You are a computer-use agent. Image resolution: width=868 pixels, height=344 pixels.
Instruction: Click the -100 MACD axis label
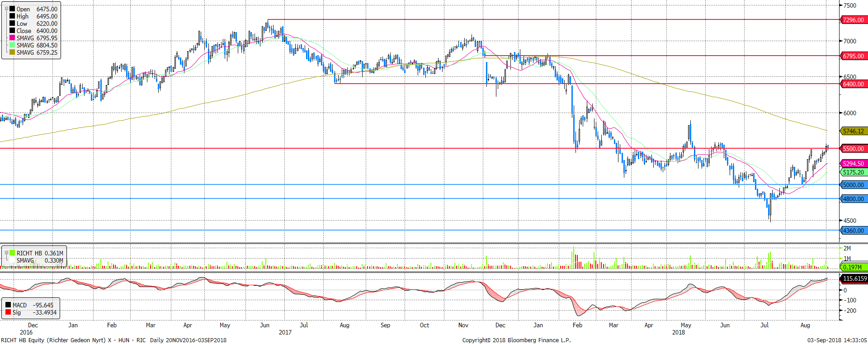tap(850, 300)
